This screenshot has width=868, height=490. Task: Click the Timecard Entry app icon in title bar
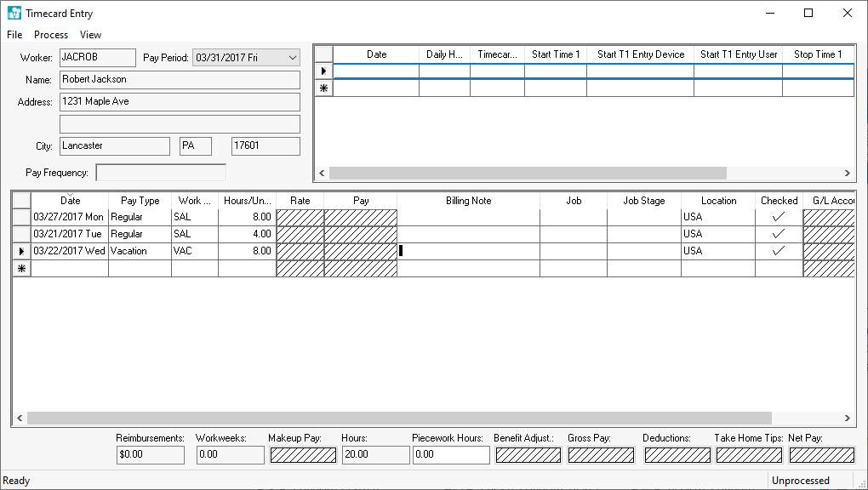tap(14, 14)
